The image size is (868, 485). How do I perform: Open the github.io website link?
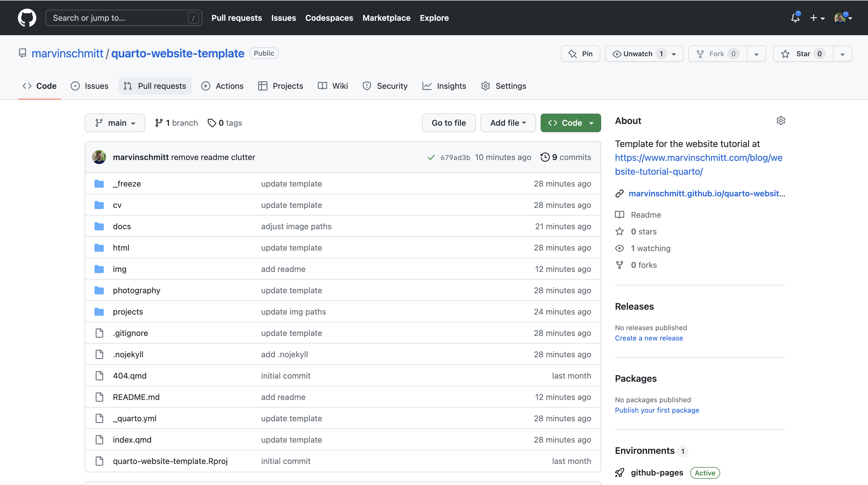[707, 193]
